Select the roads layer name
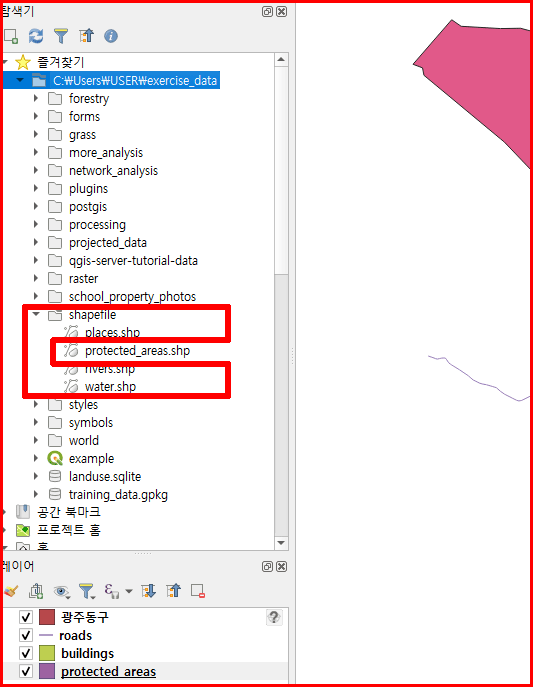The height and width of the screenshot is (687, 533). pyautogui.click(x=75, y=635)
